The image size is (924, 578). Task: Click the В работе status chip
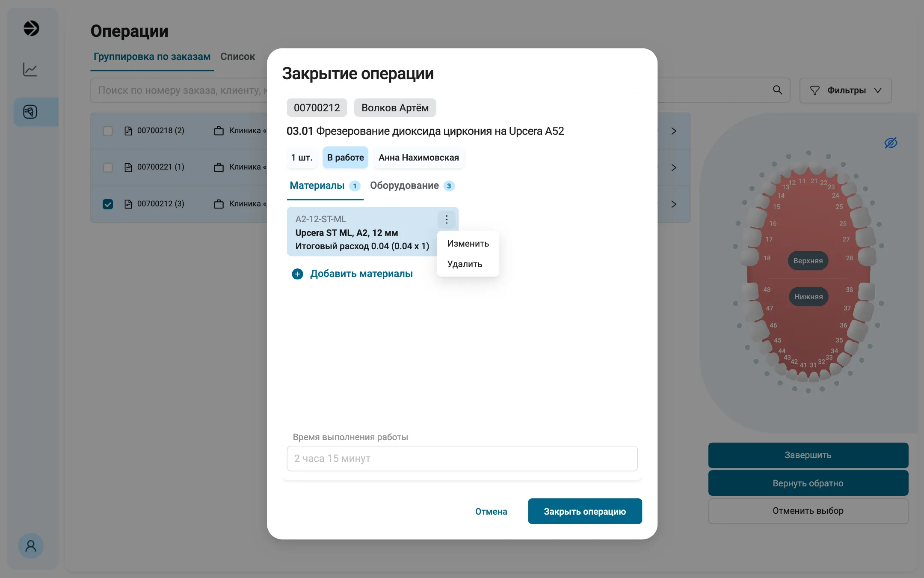coord(346,158)
